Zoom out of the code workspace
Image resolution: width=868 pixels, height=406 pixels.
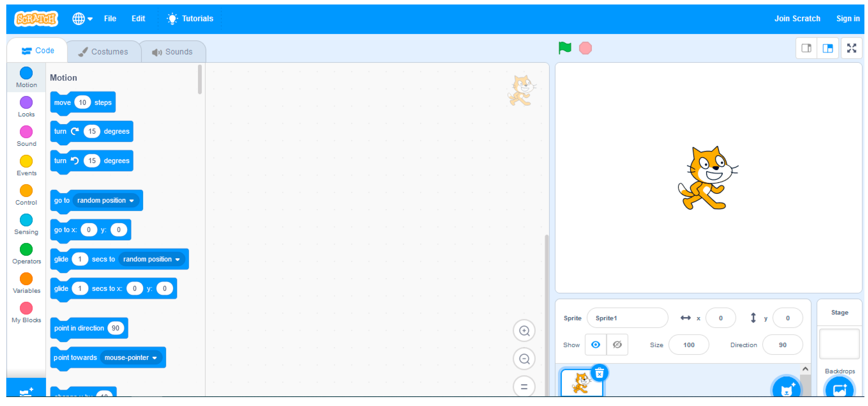pos(524,358)
